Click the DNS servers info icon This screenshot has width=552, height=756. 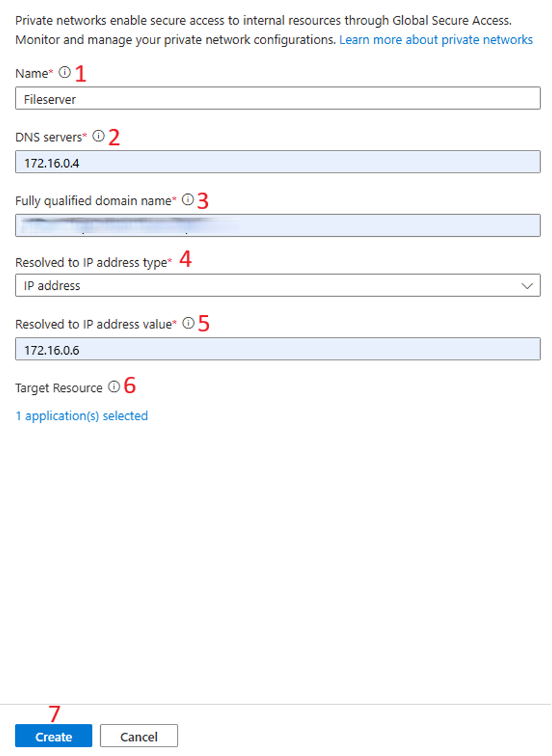[x=98, y=136]
